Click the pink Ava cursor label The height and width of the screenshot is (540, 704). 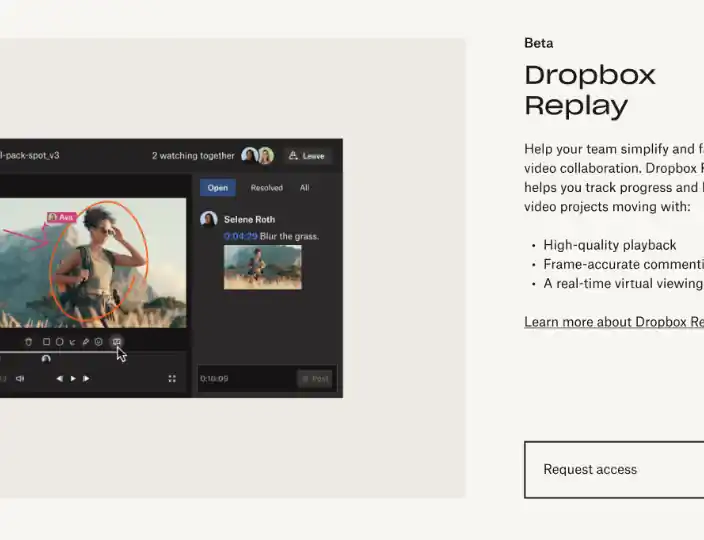[62, 217]
